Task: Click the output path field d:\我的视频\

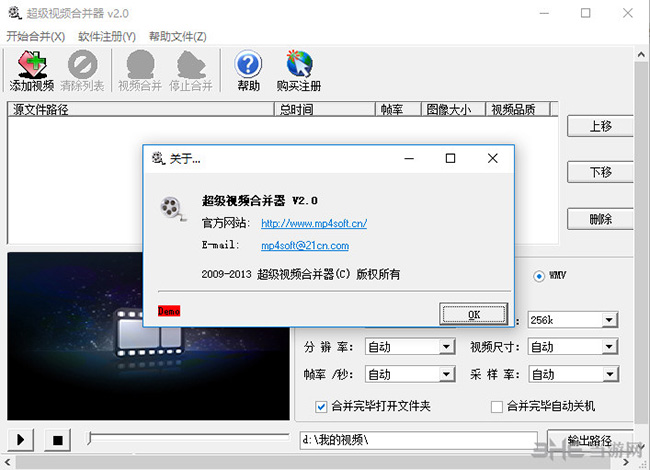Action: 418,440
